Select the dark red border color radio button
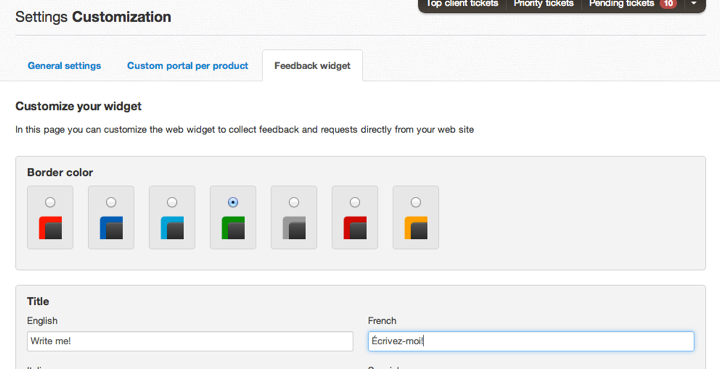This screenshot has height=369, width=720. point(355,202)
